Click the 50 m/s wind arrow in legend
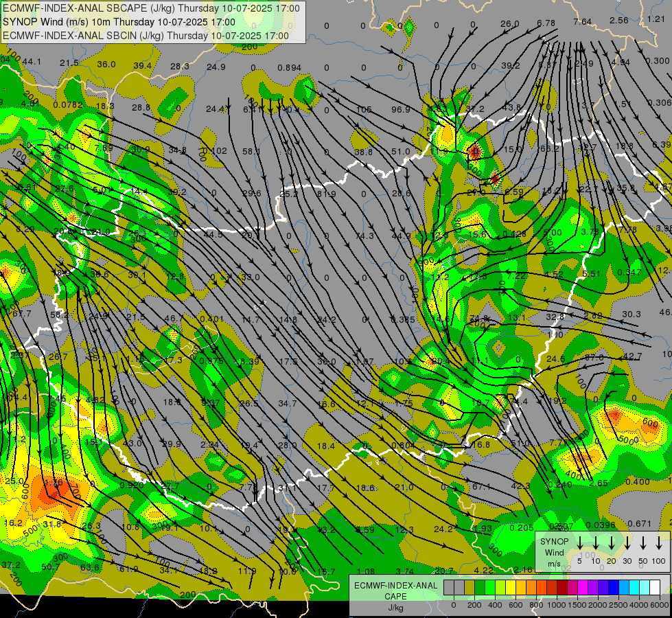The image size is (672, 618). (x=643, y=543)
